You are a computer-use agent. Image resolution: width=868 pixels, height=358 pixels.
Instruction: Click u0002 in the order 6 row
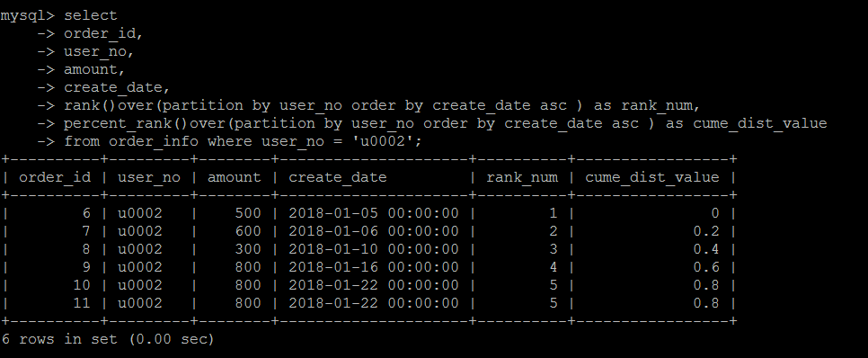(x=140, y=213)
